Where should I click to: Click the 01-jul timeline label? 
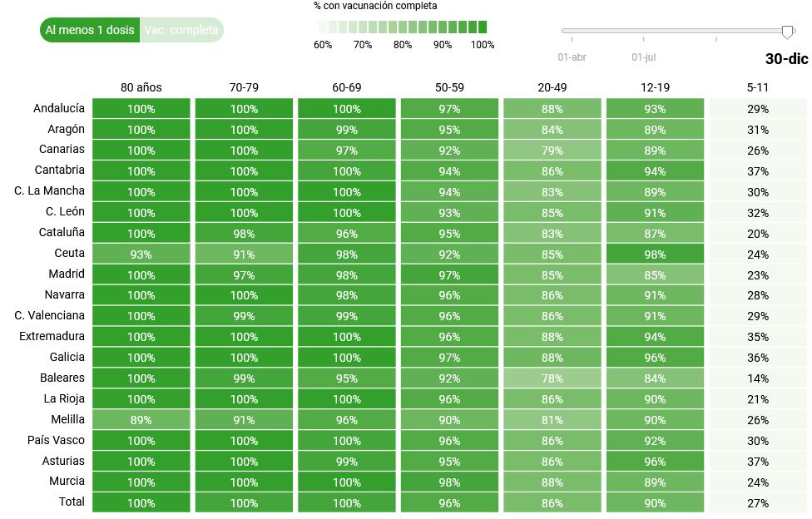[644, 57]
